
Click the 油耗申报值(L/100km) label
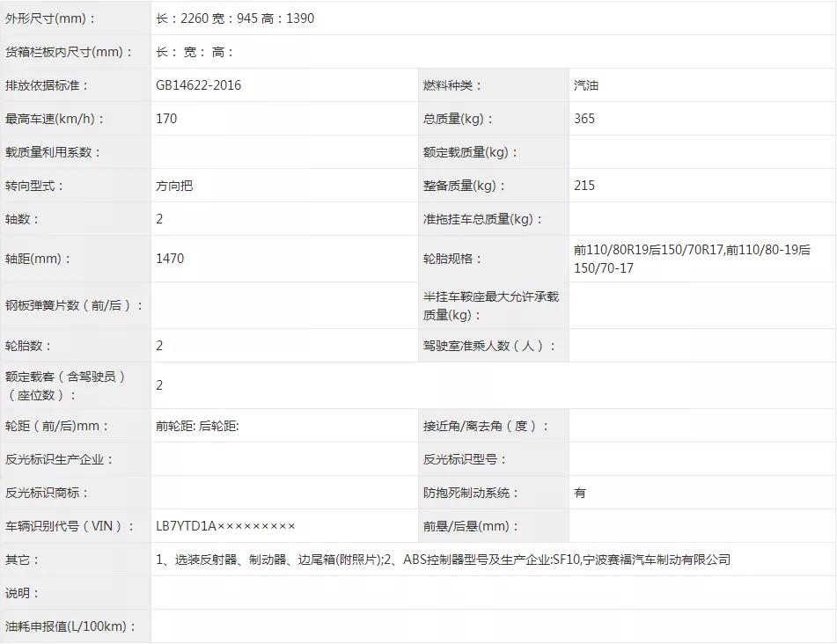pos(71,626)
